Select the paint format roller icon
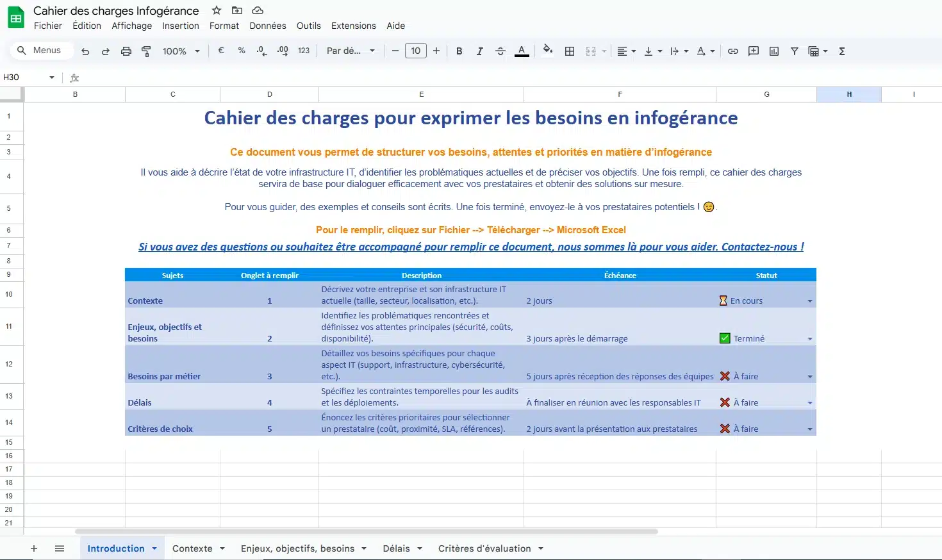Viewport: 942px width, 560px height. [x=147, y=51]
